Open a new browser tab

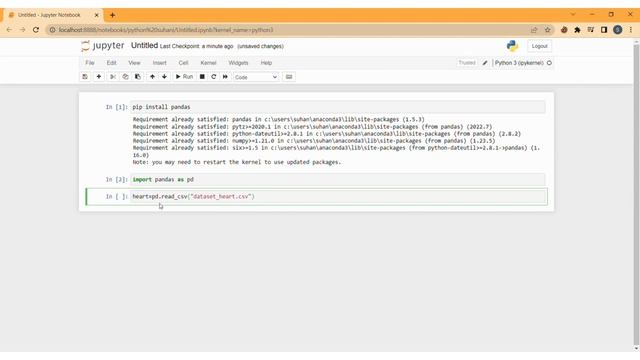[112, 15]
